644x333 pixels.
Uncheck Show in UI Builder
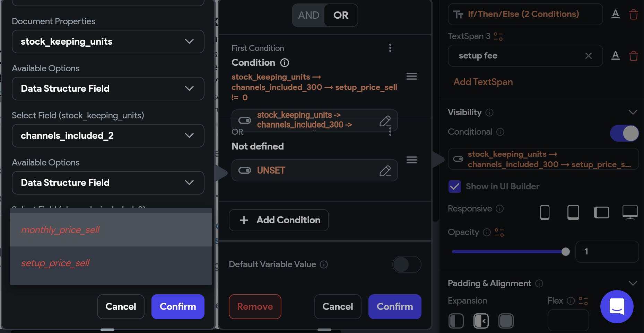pos(454,187)
